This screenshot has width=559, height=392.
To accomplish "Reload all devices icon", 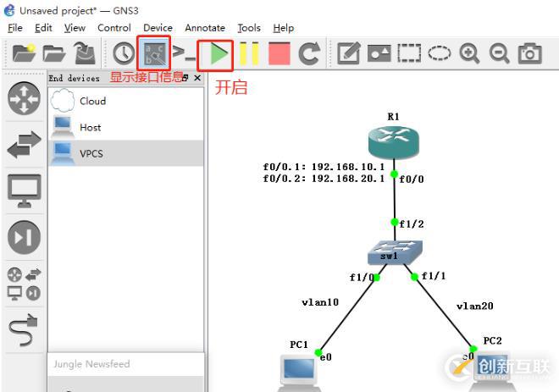I will pyautogui.click(x=309, y=53).
